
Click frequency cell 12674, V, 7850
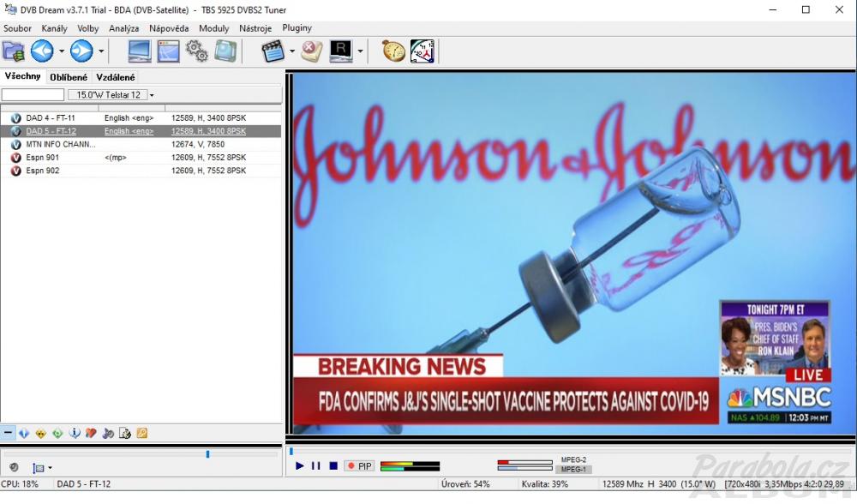coord(198,144)
